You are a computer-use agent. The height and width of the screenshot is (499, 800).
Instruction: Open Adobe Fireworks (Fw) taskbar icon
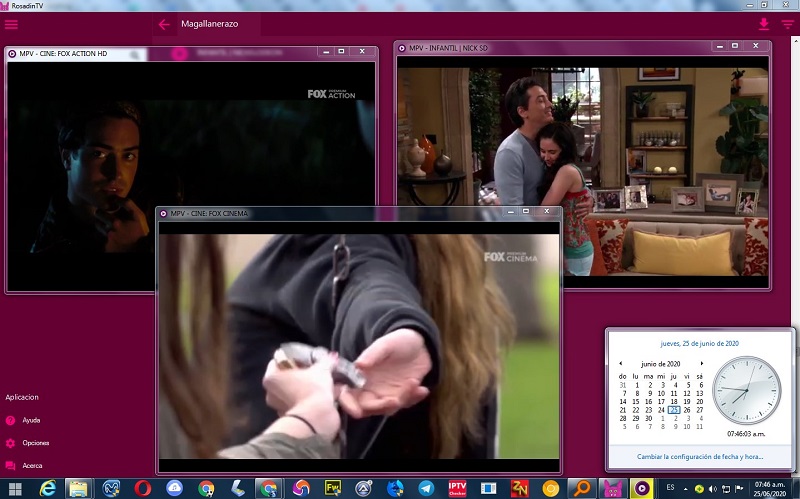[333, 489]
